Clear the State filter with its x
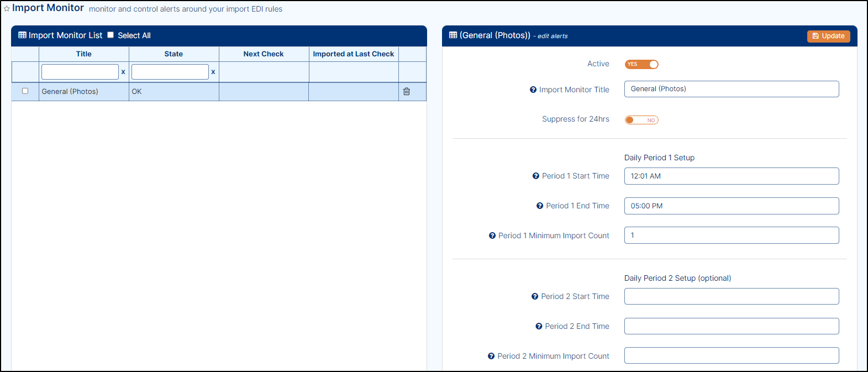868x372 pixels. (213, 72)
